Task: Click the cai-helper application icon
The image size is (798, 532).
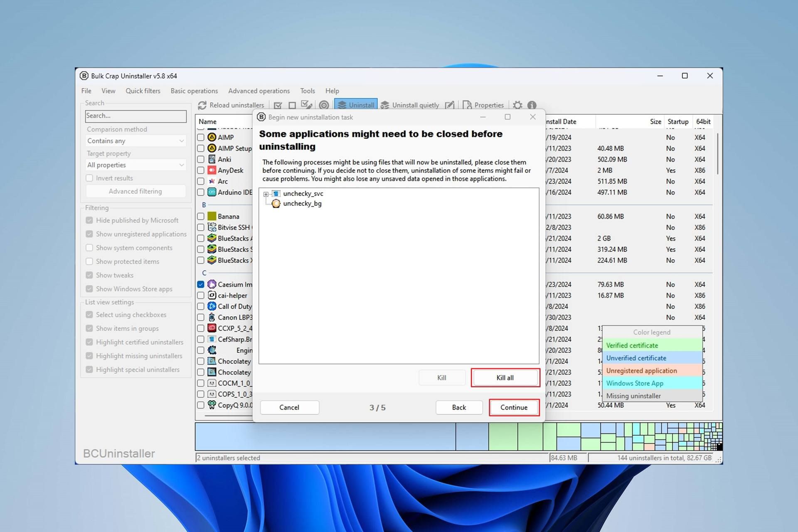Action: (x=212, y=295)
